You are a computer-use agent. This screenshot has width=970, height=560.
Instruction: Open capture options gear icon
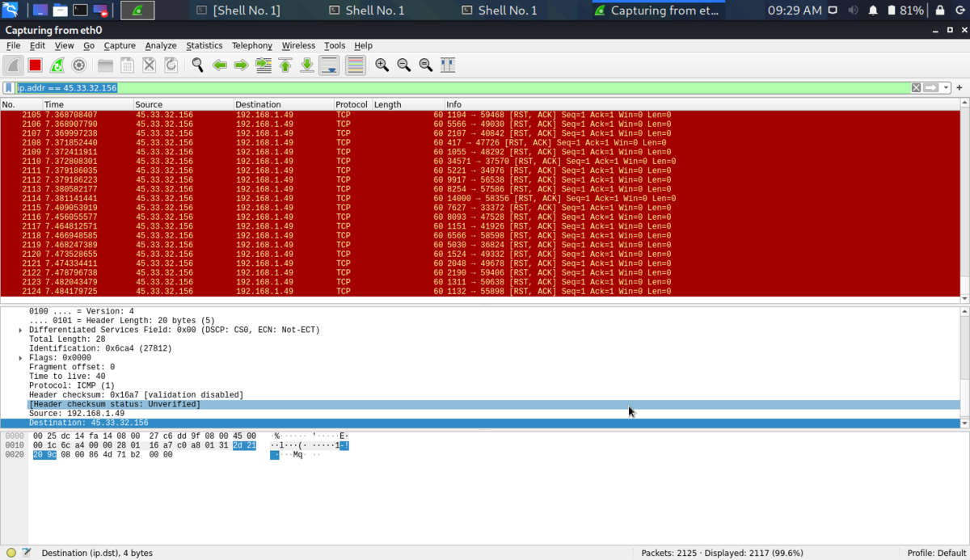78,65
